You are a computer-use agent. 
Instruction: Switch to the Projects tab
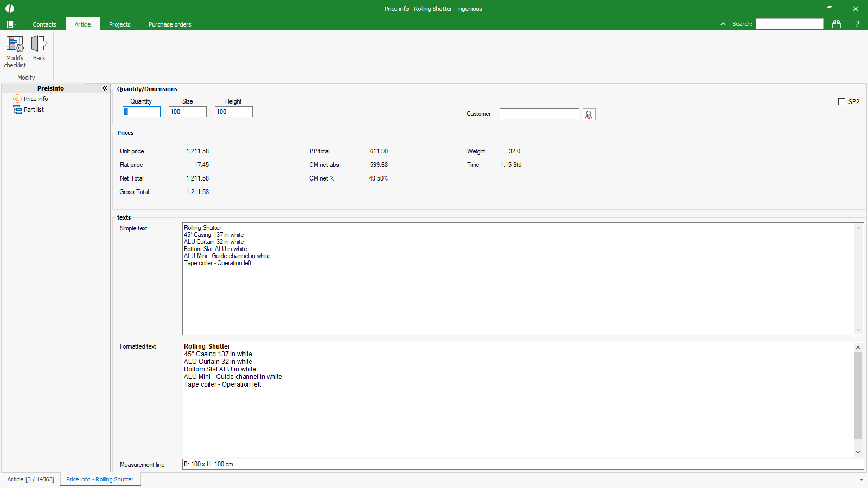click(x=119, y=24)
